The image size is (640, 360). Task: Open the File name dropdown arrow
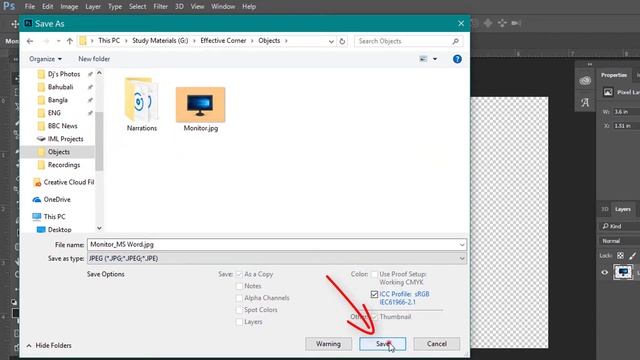coord(462,245)
